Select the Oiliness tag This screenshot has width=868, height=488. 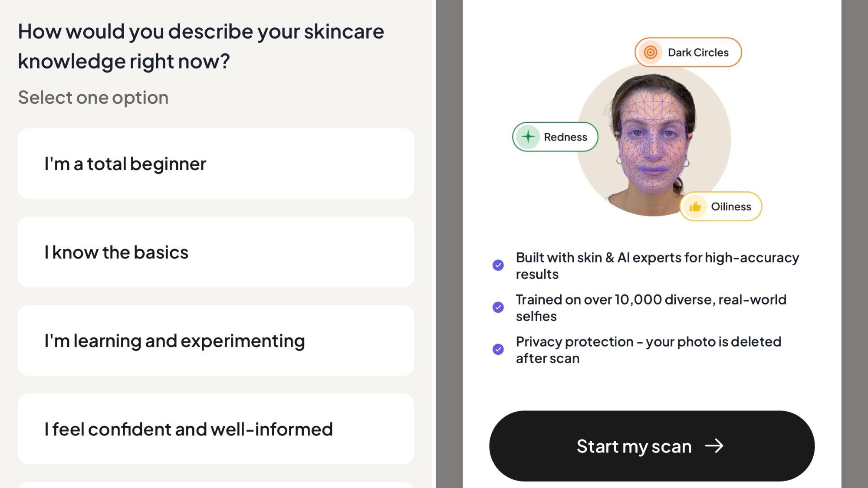point(721,206)
